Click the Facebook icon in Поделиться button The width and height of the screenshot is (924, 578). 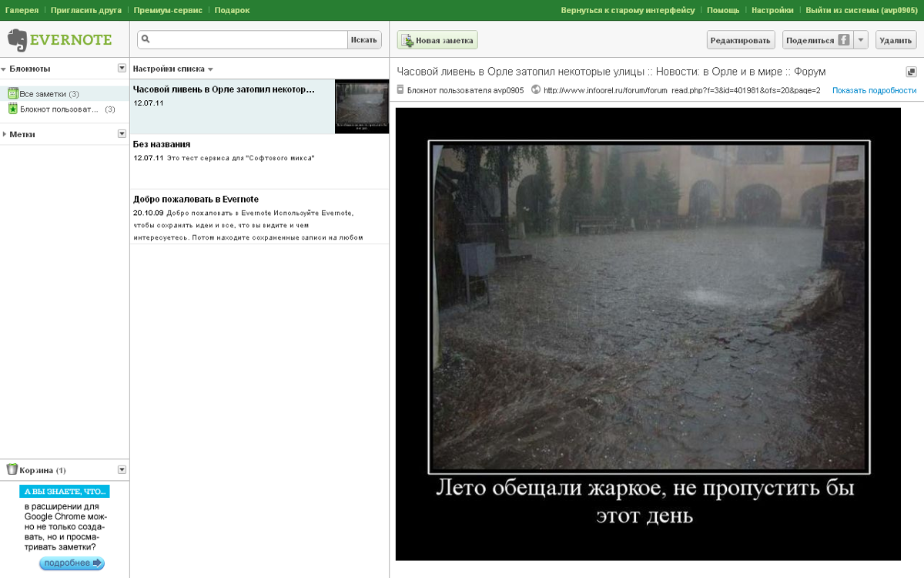[844, 40]
